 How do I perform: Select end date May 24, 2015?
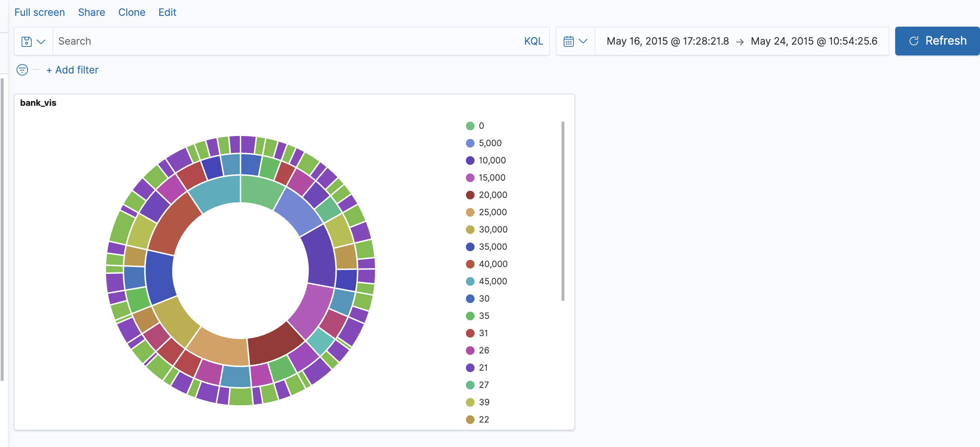pyautogui.click(x=814, y=41)
